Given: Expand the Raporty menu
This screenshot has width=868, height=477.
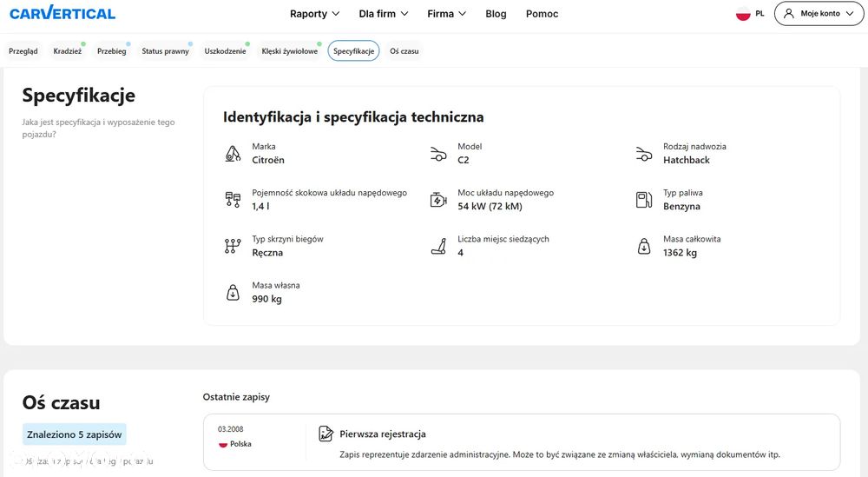Looking at the screenshot, I should [x=314, y=14].
